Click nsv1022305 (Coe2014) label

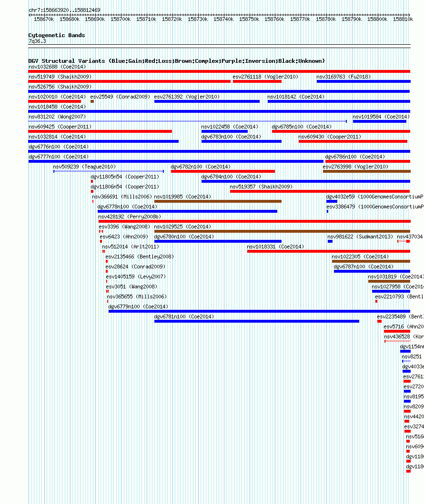tap(360, 257)
